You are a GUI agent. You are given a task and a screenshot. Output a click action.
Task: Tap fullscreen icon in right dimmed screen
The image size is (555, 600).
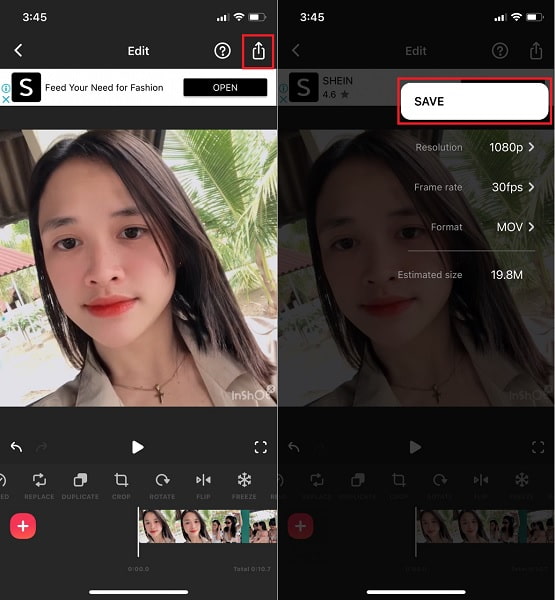(x=538, y=447)
